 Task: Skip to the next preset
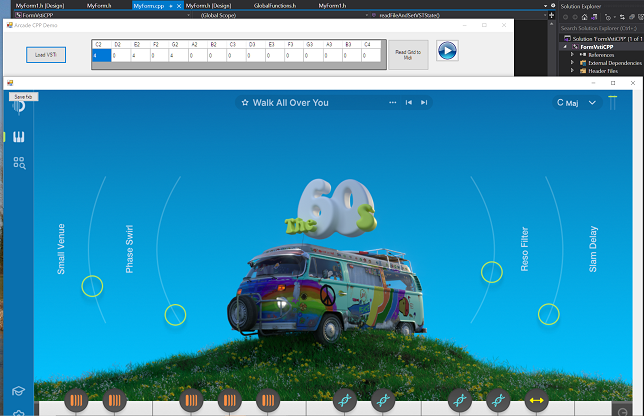click(x=424, y=103)
